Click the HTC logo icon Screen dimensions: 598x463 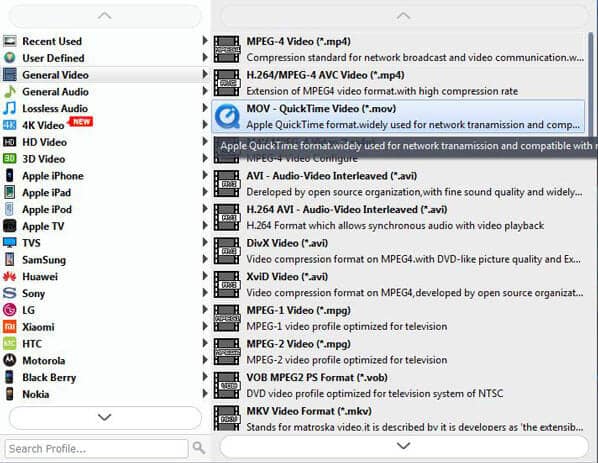click(10, 344)
